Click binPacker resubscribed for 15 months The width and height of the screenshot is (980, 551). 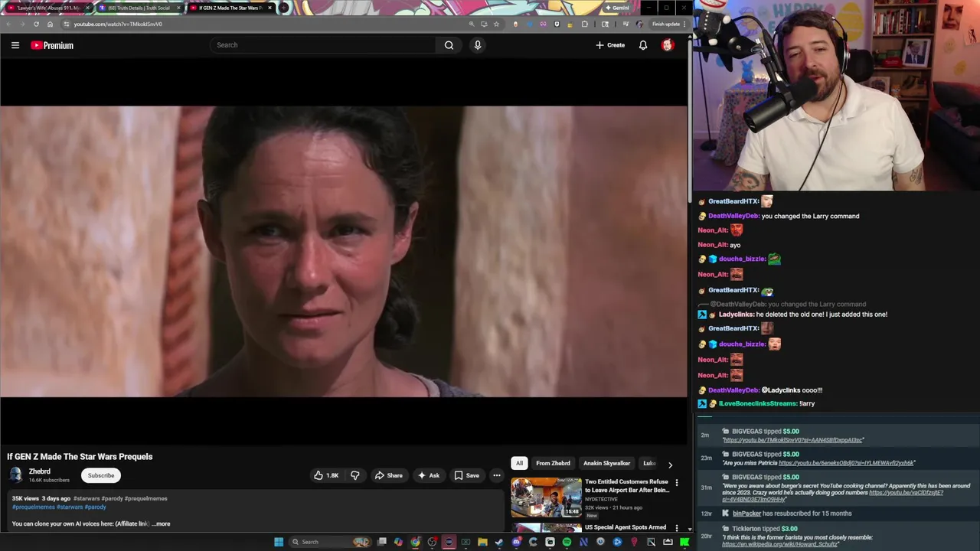pyautogui.click(x=791, y=514)
